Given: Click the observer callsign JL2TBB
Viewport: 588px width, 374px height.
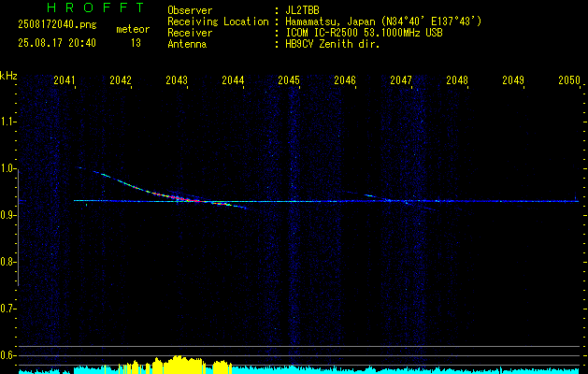Looking at the screenshot, I should 302,10.
